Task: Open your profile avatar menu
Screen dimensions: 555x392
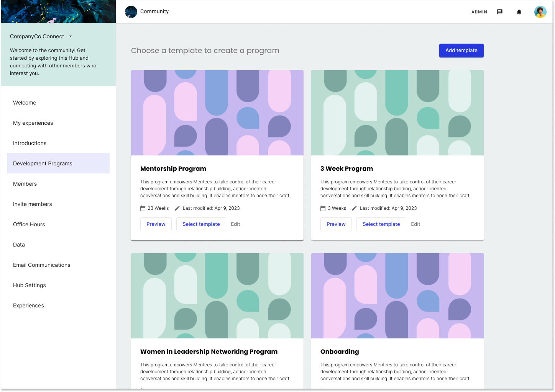Action: click(x=540, y=11)
